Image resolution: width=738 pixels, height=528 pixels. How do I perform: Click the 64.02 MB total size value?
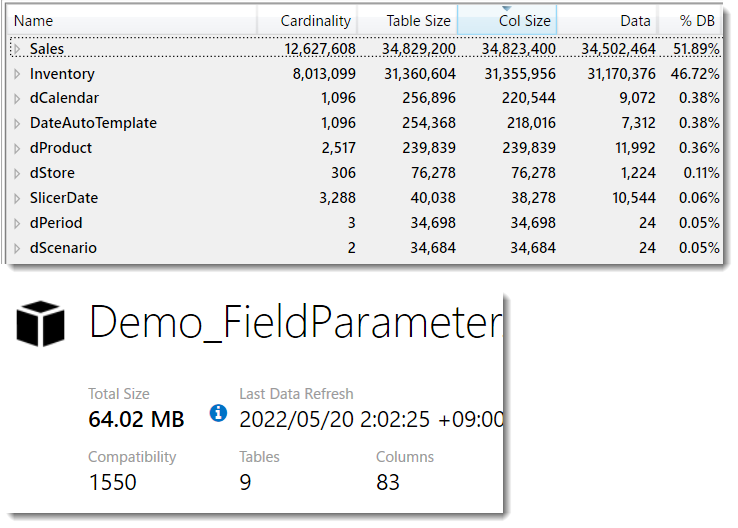click(136, 419)
